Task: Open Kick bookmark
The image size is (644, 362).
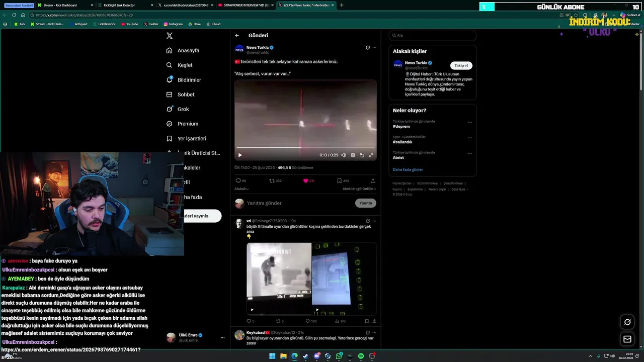Action: (x=20, y=24)
